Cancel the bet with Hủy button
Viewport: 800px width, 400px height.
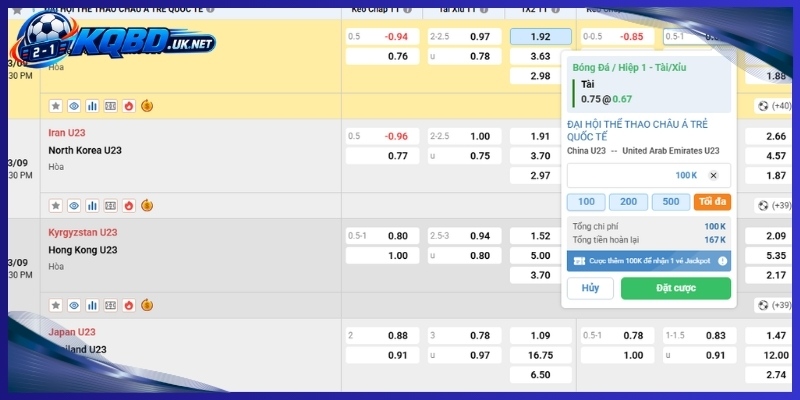(x=590, y=288)
